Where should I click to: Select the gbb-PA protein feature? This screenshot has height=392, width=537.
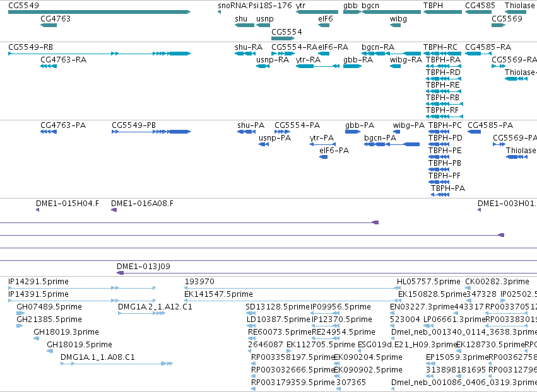(352, 132)
